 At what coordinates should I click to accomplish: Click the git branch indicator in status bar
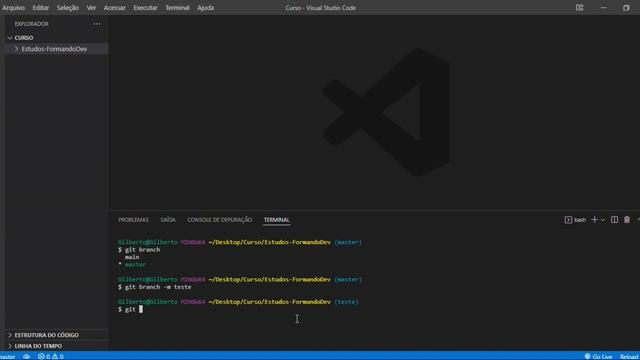pyautogui.click(x=8, y=356)
